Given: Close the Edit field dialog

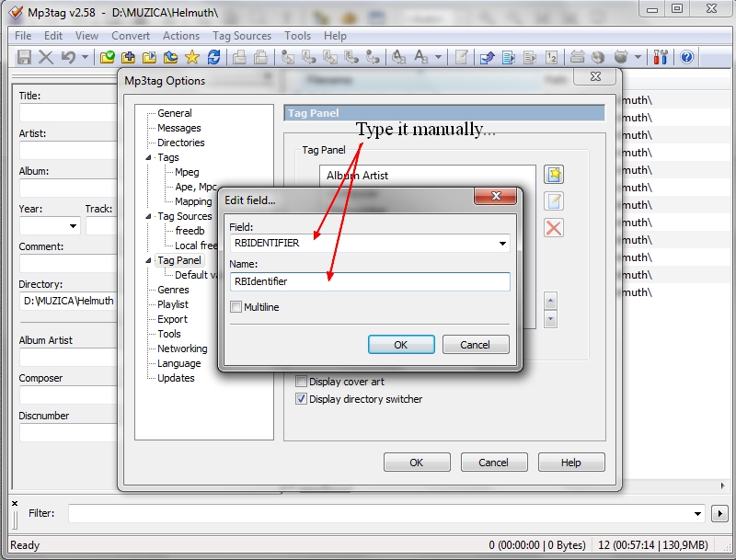Looking at the screenshot, I should tap(496, 196).
